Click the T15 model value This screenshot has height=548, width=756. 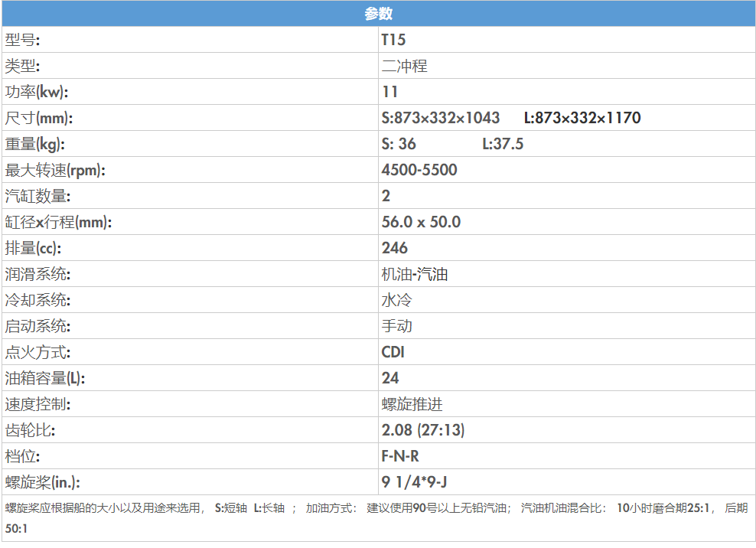tap(393, 40)
